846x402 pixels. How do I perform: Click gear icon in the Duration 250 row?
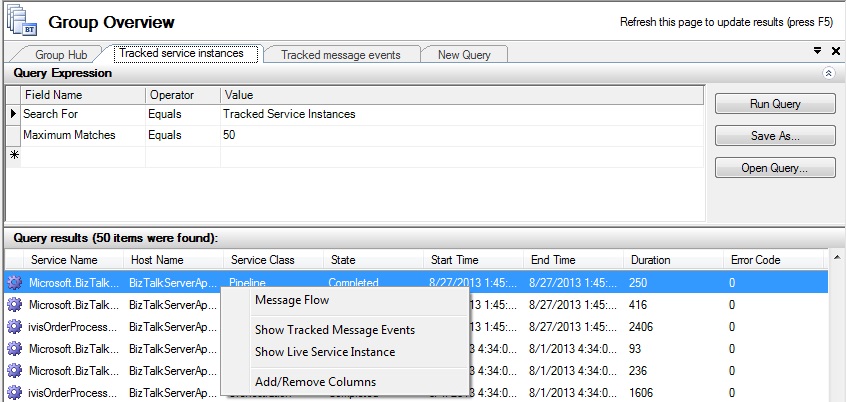[x=15, y=282]
